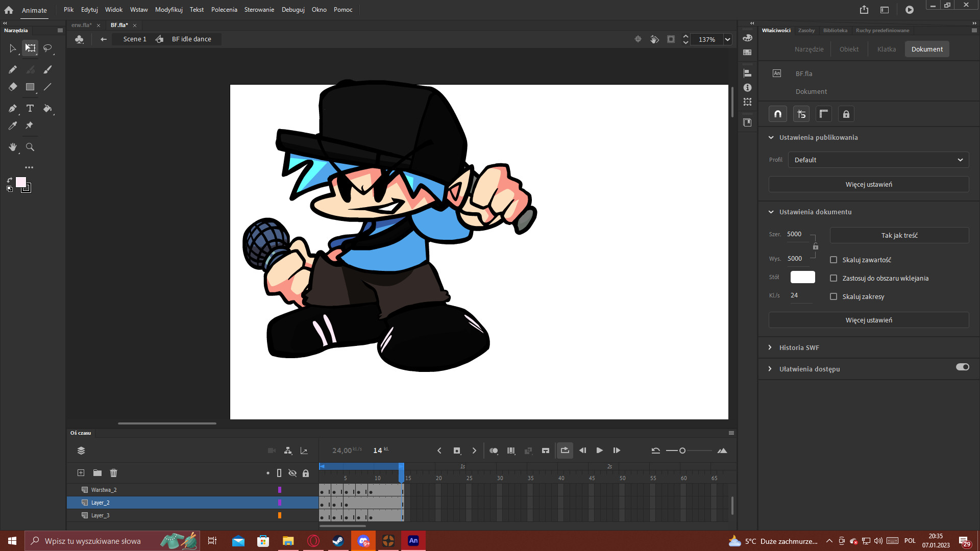Select the Paint Bucket tool
980x551 pixels.
[x=47, y=108]
